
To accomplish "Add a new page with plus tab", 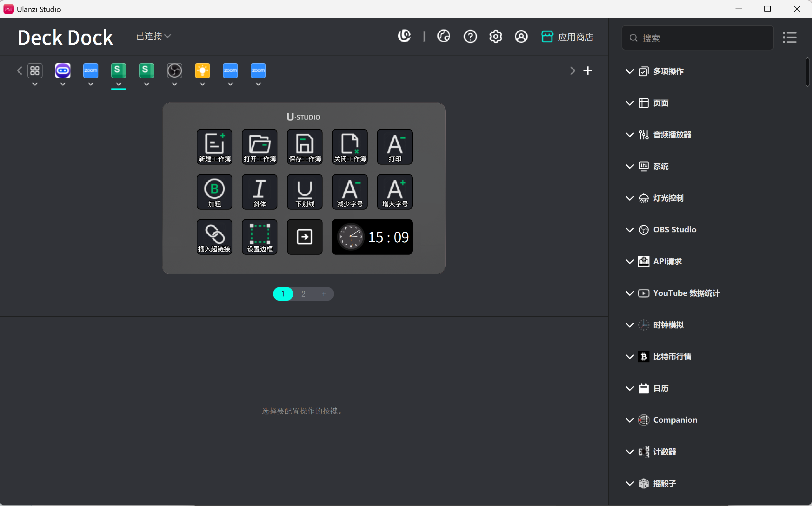I will 323,294.
